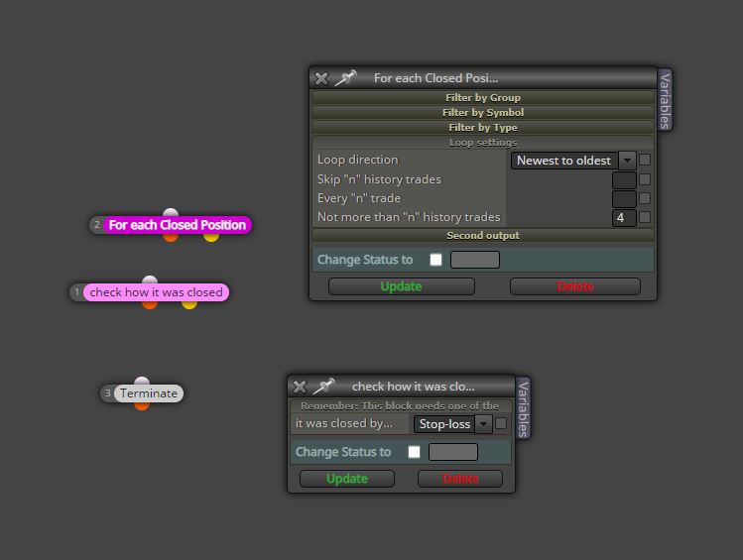Click the it was closed by label
743x560 pixels.
[344, 423]
